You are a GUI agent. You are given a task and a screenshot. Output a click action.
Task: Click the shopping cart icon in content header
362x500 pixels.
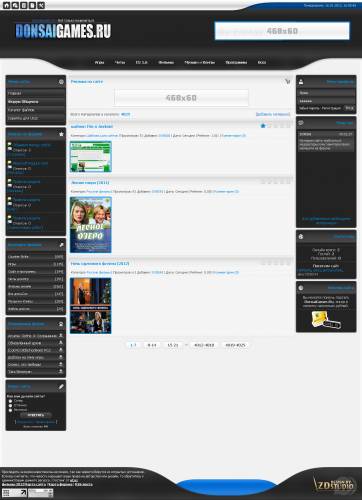point(287,81)
